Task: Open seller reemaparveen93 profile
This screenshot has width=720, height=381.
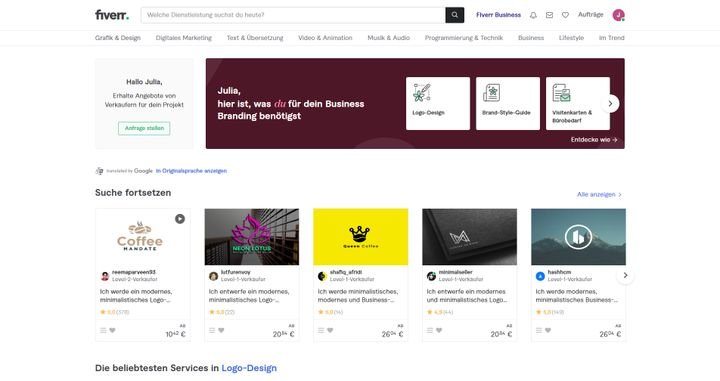Action: pyautogui.click(x=134, y=272)
